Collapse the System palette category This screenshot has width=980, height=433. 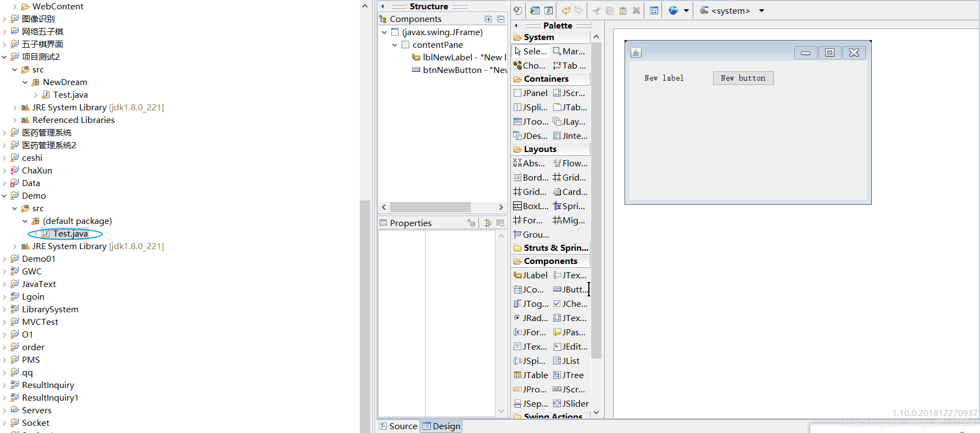click(x=550, y=37)
